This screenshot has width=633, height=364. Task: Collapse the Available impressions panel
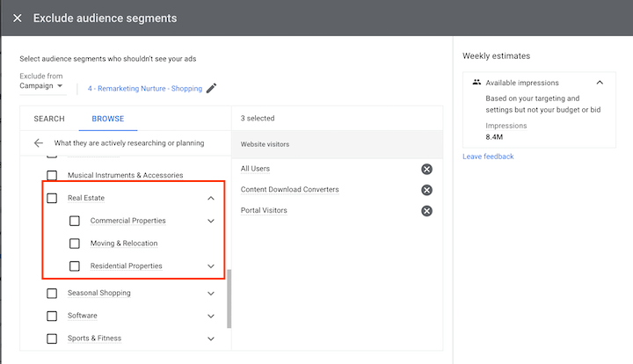[x=600, y=82]
